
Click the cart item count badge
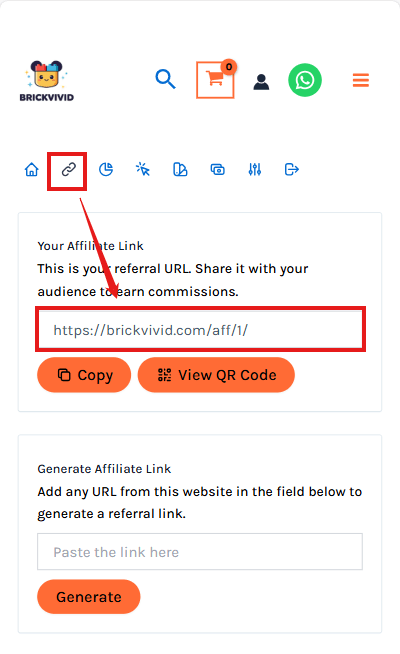[x=229, y=67]
